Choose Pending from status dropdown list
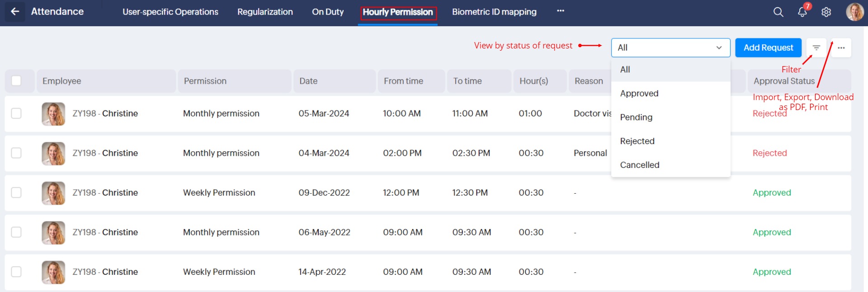 (636, 117)
